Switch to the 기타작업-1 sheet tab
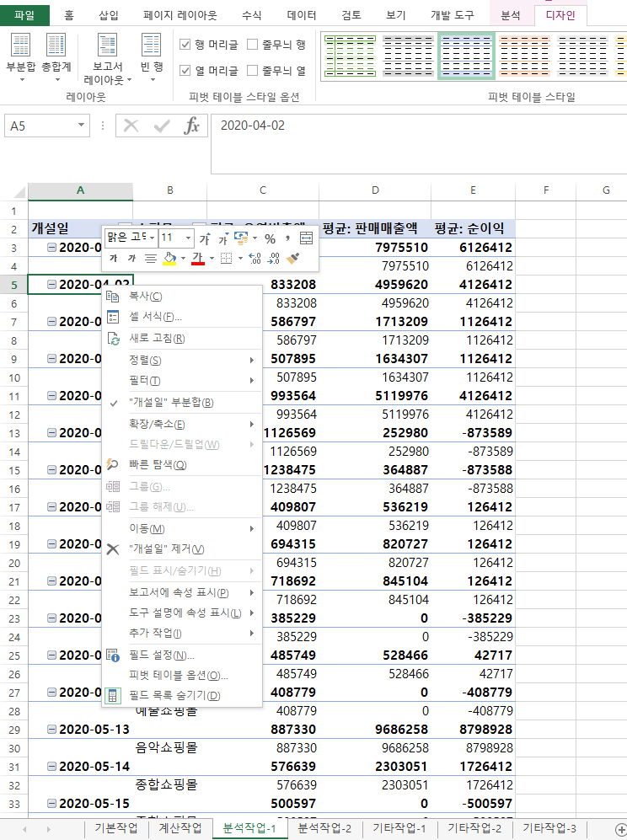627x840 pixels. coord(399,828)
